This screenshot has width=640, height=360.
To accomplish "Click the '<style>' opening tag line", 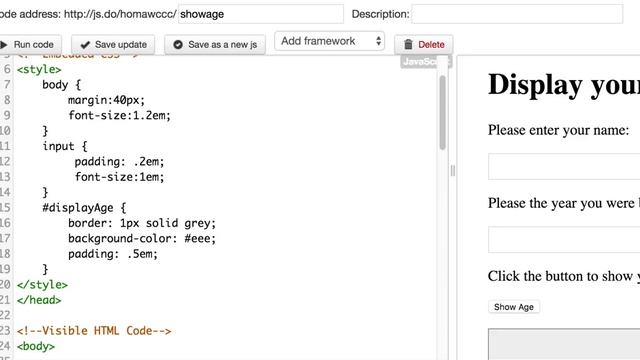I will (x=39, y=69).
